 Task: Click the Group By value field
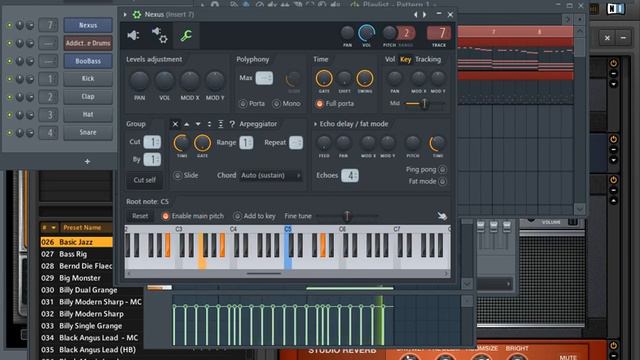coord(152,160)
